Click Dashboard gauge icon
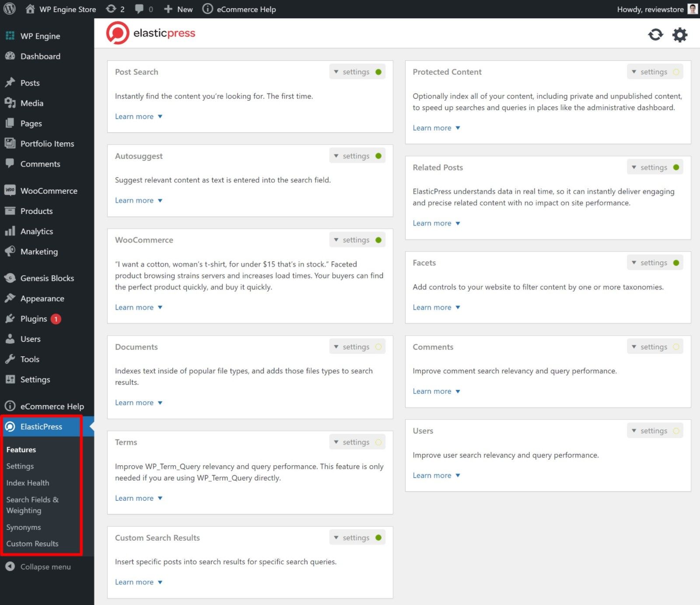The width and height of the screenshot is (700, 605). [x=10, y=56]
